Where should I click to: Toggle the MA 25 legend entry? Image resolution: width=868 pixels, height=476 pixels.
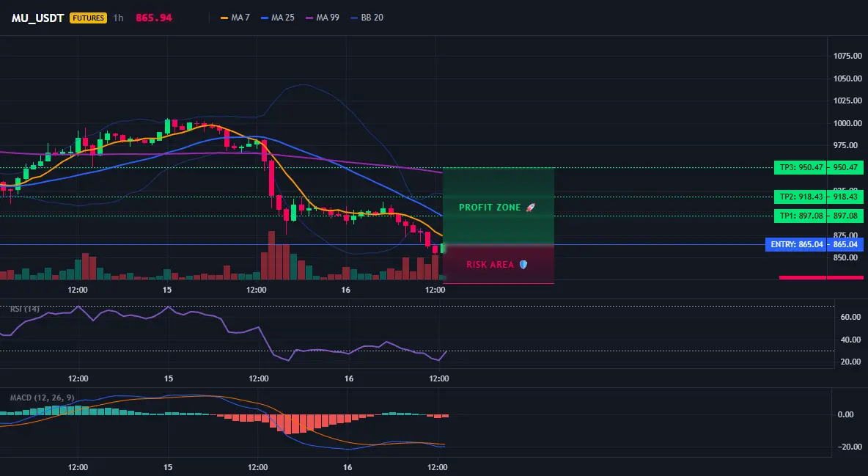(278, 18)
